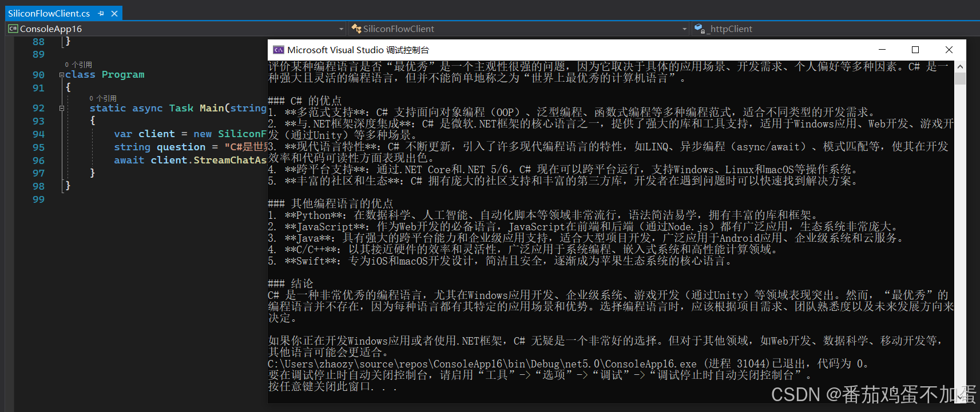Open references link above Main method

tap(103, 98)
